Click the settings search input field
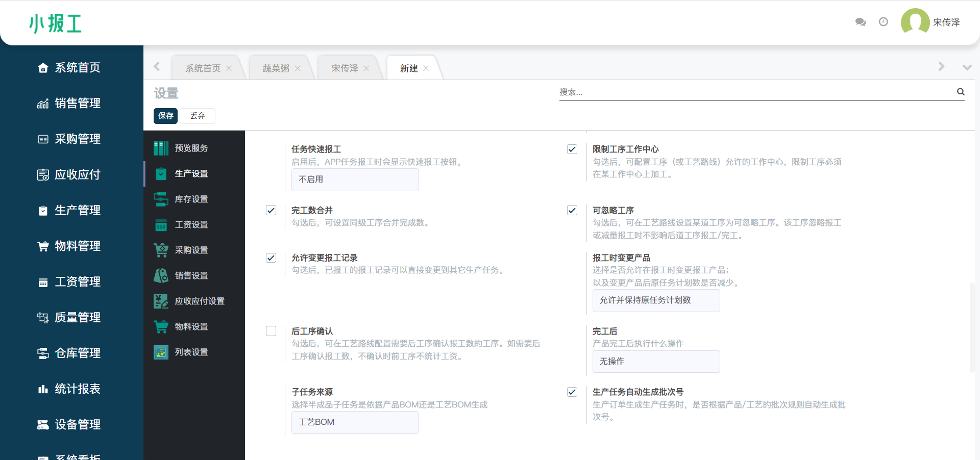 tap(755, 92)
